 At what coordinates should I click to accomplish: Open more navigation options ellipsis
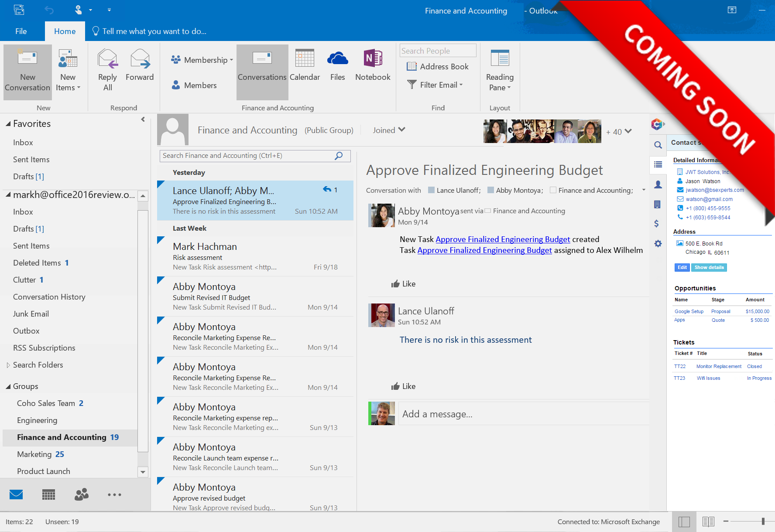point(114,494)
